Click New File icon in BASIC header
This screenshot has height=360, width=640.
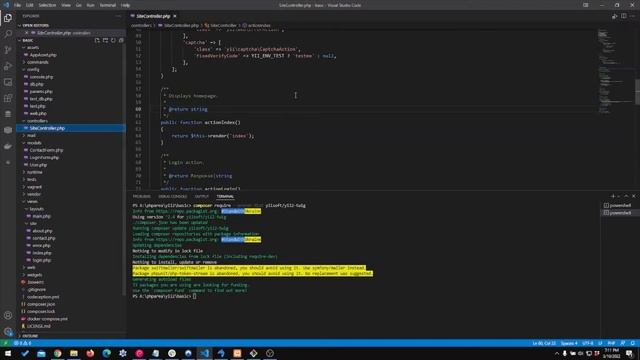pos(97,40)
